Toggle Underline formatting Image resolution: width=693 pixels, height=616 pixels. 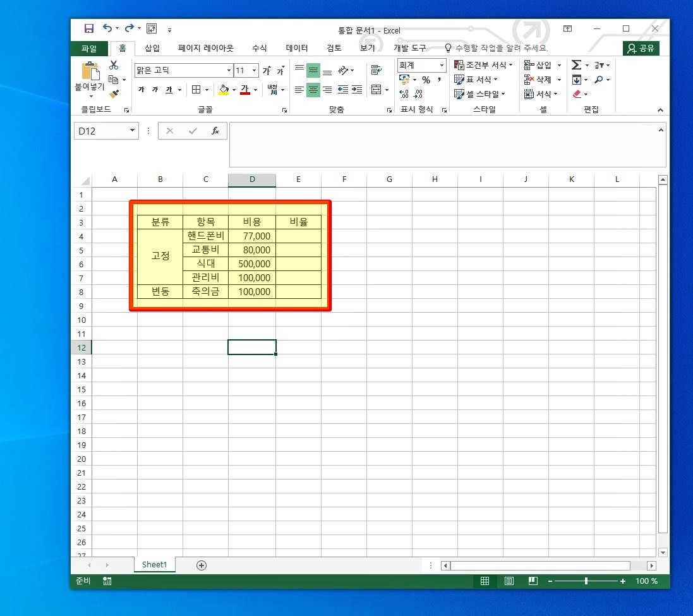click(x=169, y=90)
